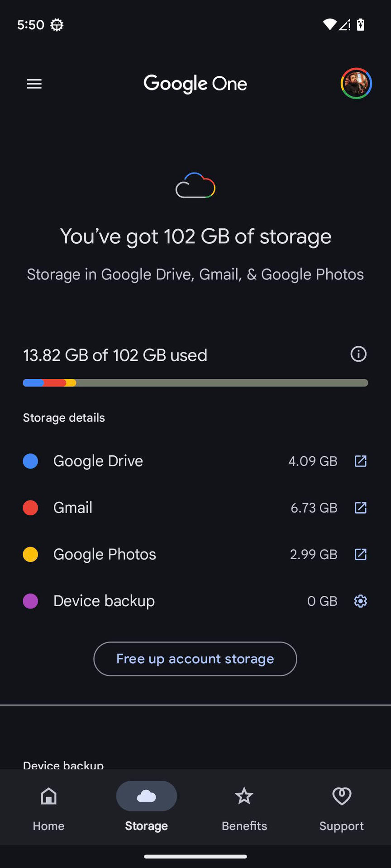Image resolution: width=391 pixels, height=868 pixels.
Task: Tap the multicolor cloud icon
Action: pyautogui.click(x=195, y=185)
